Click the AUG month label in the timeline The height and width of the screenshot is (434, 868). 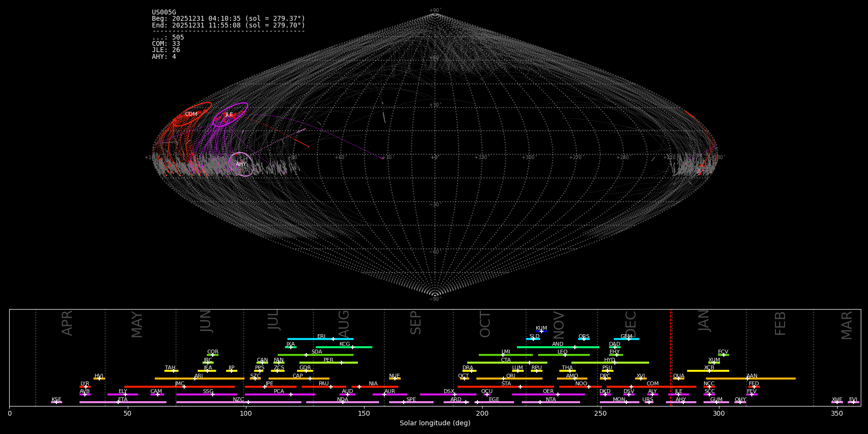(344, 324)
